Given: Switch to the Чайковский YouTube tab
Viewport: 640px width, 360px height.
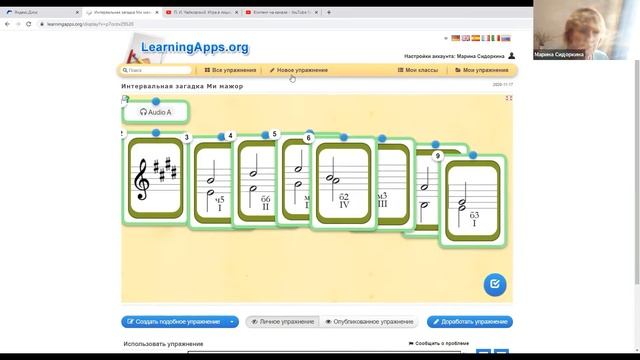Looking at the screenshot, I should [x=202, y=12].
